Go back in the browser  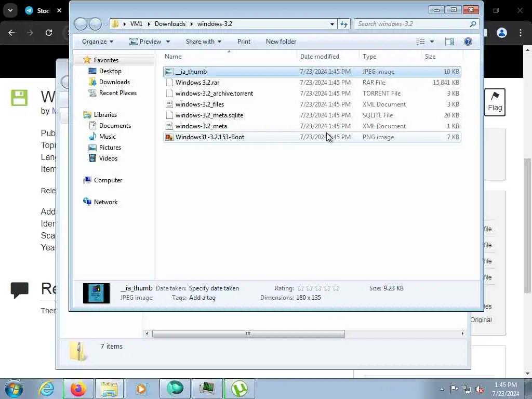pos(11,33)
